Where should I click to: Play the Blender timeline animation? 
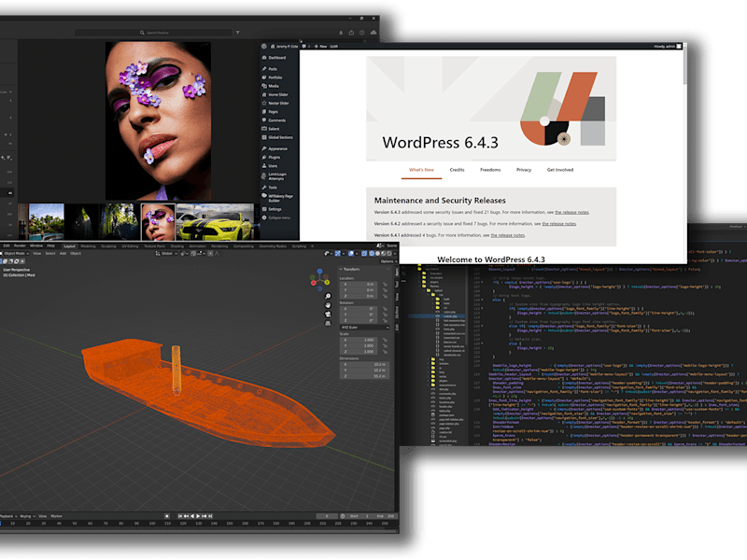[x=198, y=516]
